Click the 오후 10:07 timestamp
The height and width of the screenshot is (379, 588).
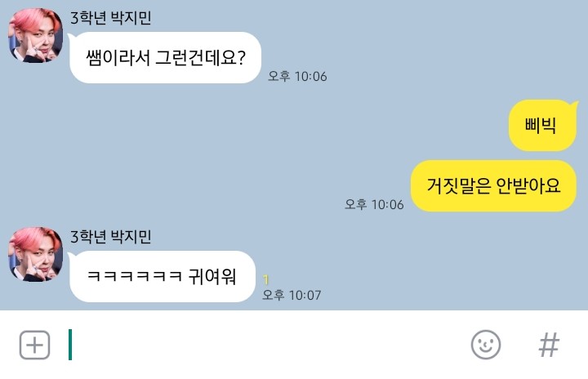[292, 295]
